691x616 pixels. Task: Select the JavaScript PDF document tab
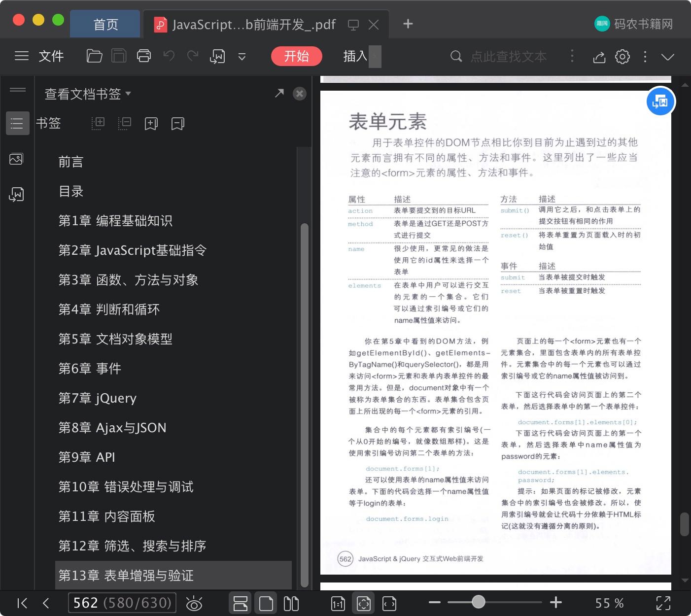click(x=254, y=24)
